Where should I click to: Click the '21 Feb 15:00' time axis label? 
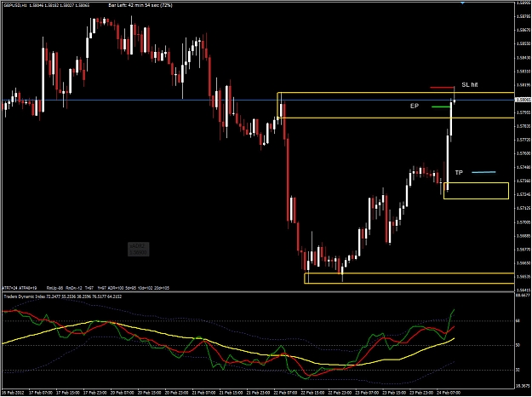click(x=231, y=393)
